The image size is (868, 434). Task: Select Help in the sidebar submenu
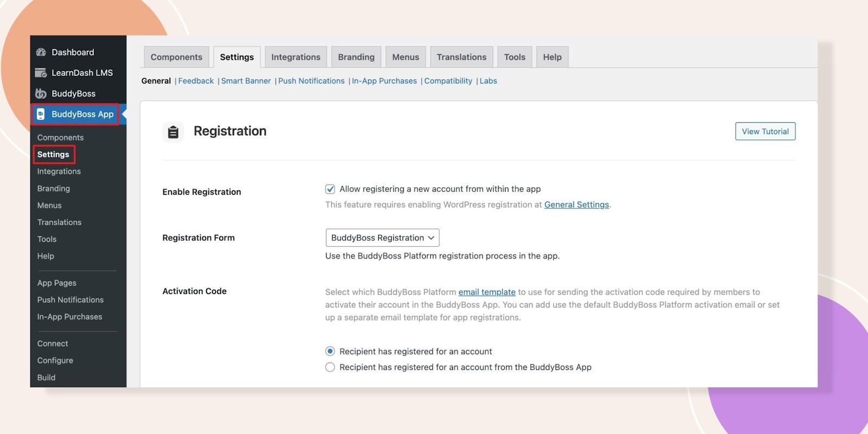(46, 256)
